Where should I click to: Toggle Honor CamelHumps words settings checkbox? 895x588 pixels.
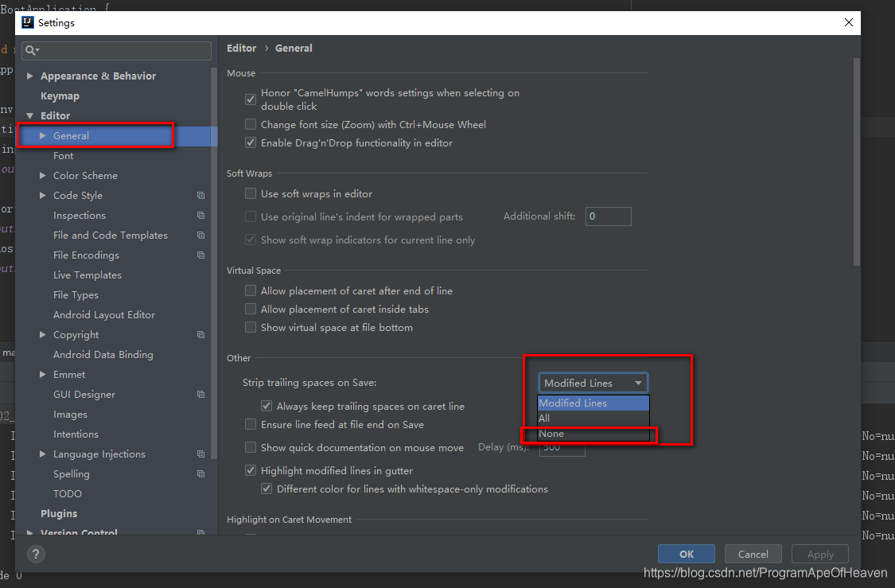tap(251, 99)
